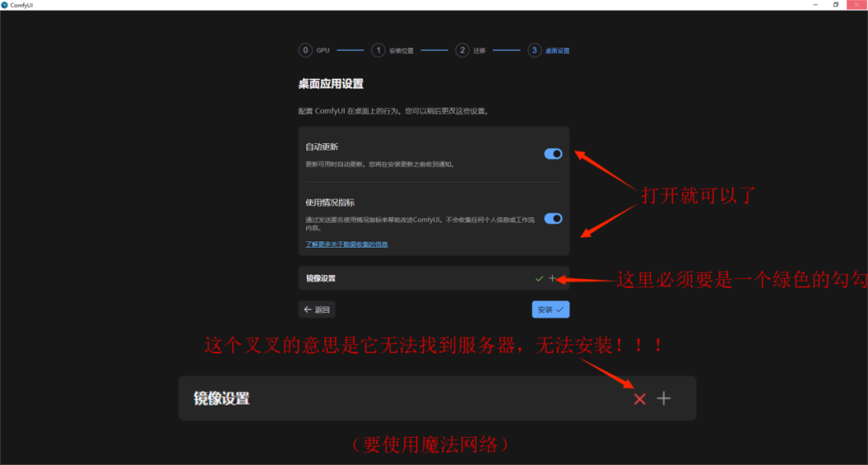Expand mirror settings via plus beside green checkmark
The height and width of the screenshot is (465, 868).
click(552, 278)
